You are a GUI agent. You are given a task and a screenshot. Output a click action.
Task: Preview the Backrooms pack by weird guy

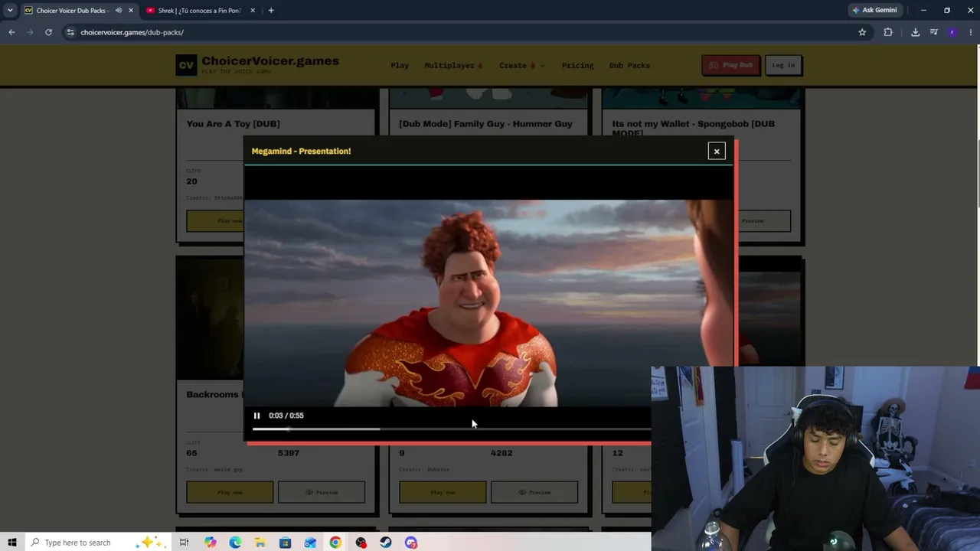322,492
